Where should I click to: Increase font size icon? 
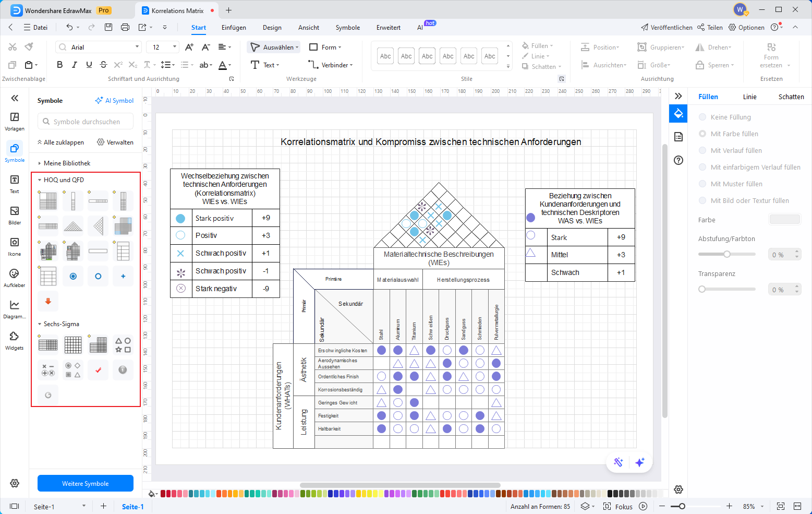[x=189, y=47]
